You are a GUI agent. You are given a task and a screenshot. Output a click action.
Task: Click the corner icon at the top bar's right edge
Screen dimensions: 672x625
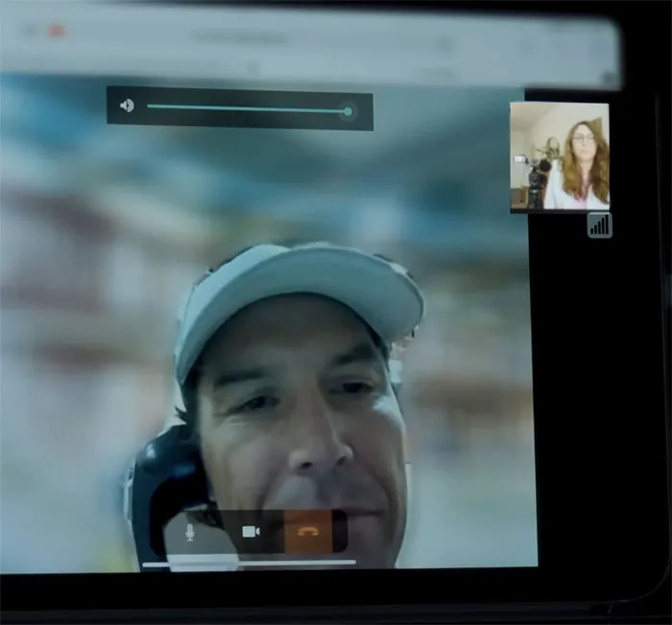tap(610, 79)
